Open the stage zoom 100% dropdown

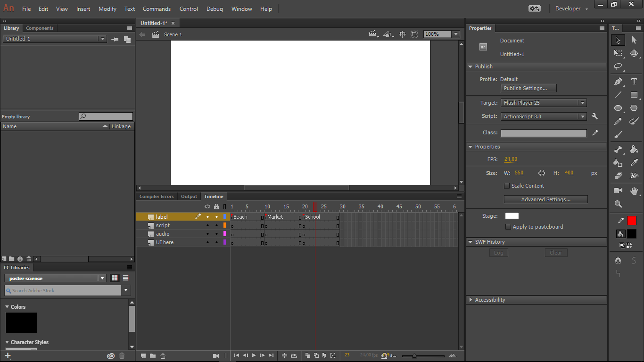pos(455,34)
